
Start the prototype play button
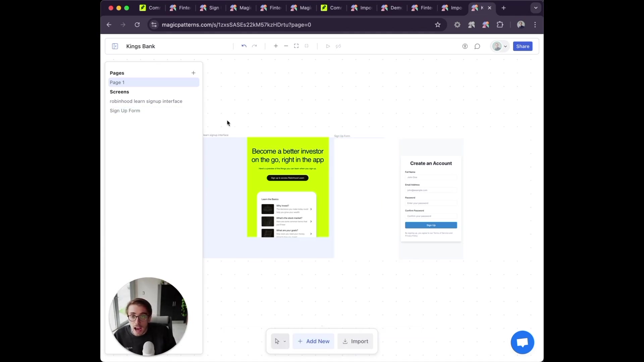(328, 46)
